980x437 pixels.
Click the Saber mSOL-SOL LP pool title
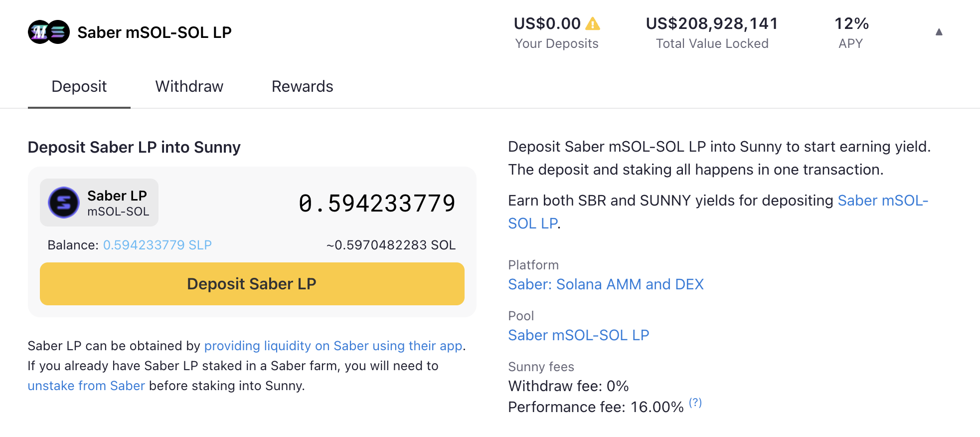tap(155, 32)
